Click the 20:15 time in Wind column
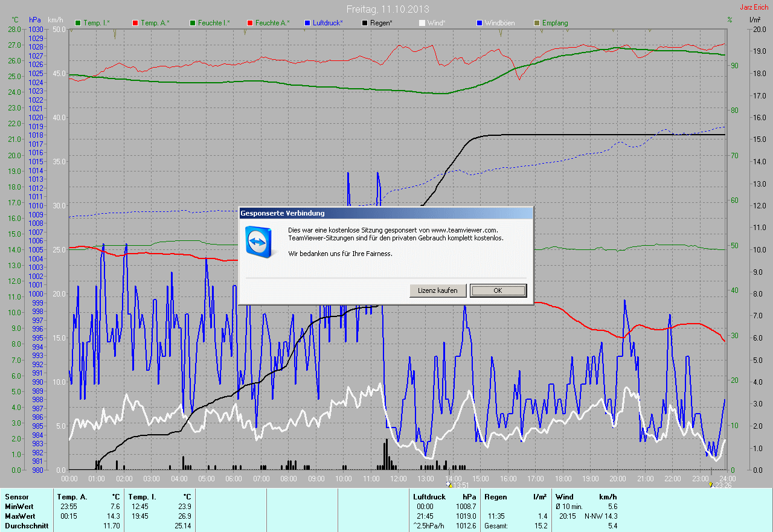 (x=566, y=516)
